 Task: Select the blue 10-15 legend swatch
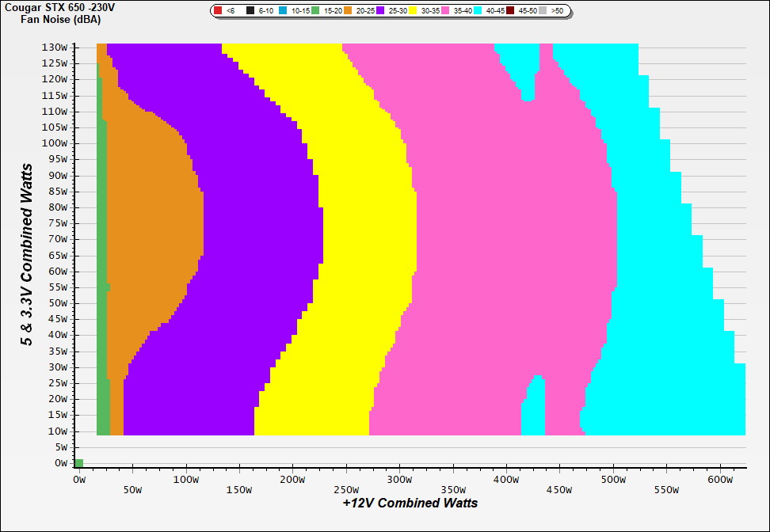click(282, 11)
